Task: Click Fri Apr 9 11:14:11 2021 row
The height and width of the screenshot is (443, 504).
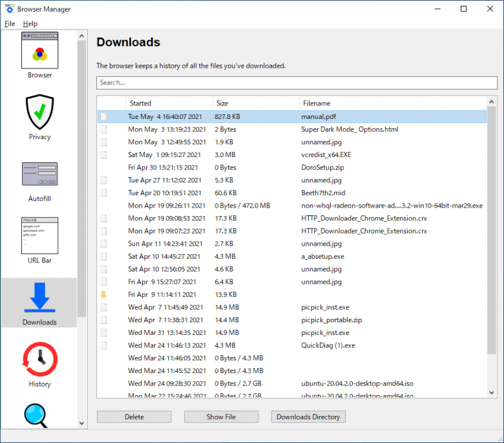Action: point(292,294)
